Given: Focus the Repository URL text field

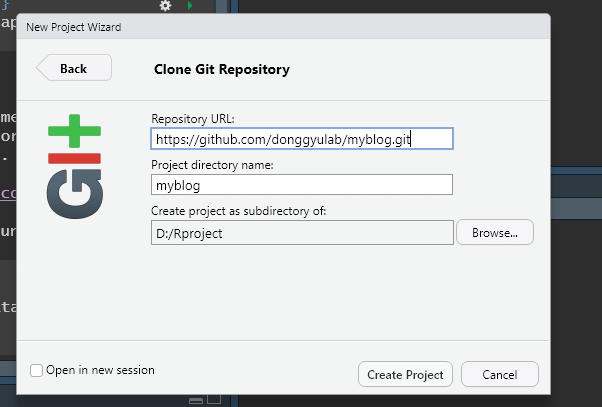Looking at the screenshot, I should pyautogui.click(x=301, y=139).
